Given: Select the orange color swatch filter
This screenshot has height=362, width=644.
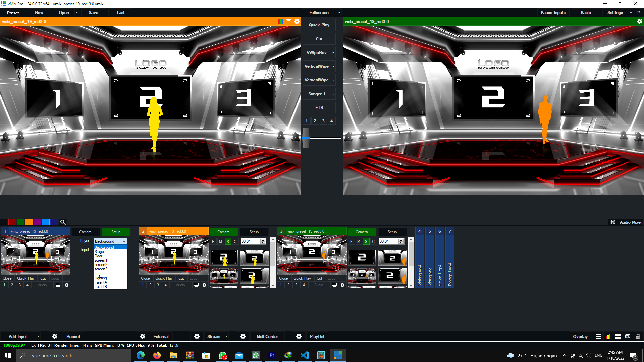Looking at the screenshot, I should coord(29,222).
